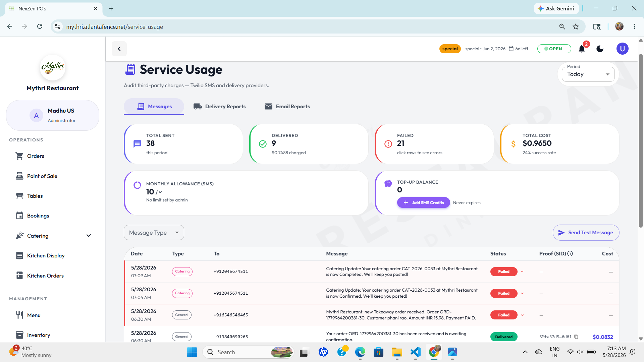
Task: Click the Status column header
Action: [x=498, y=254]
